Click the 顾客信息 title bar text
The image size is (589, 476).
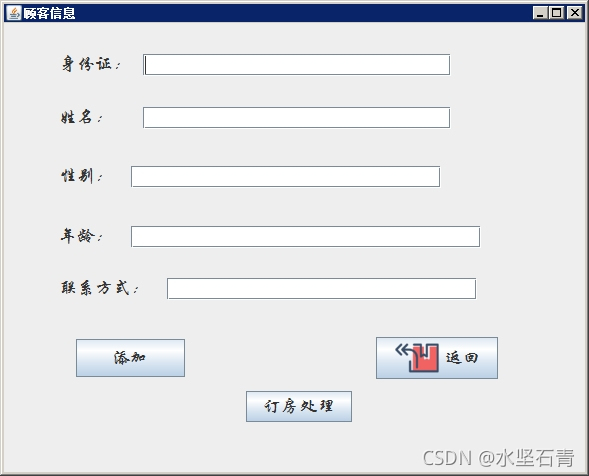(x=49, y=14)
